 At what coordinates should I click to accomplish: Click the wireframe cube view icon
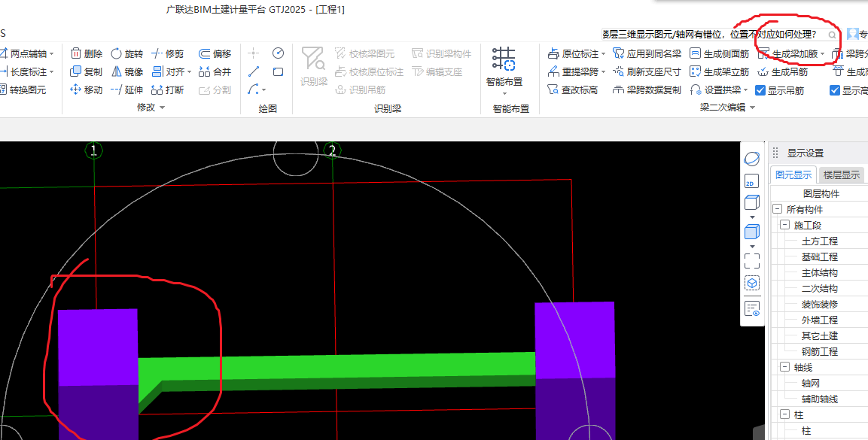752,202
